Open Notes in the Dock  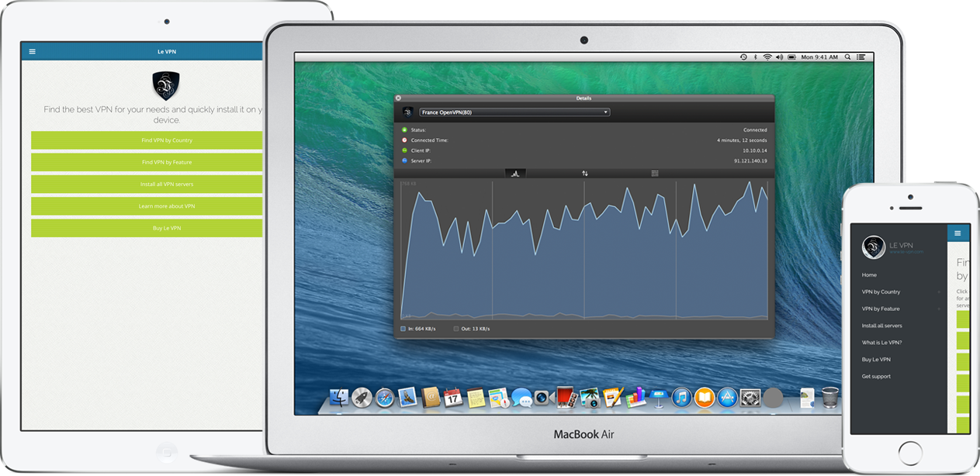[476, 398]
